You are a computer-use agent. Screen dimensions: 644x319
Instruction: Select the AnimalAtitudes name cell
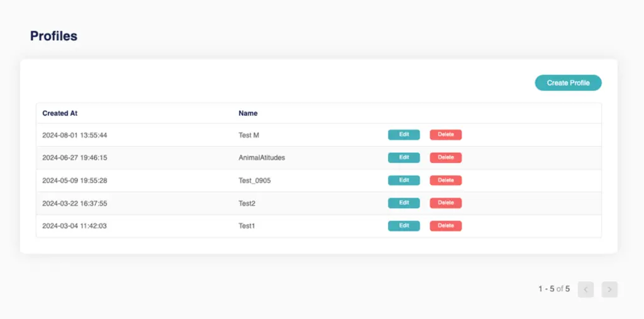tap(262, 157)
